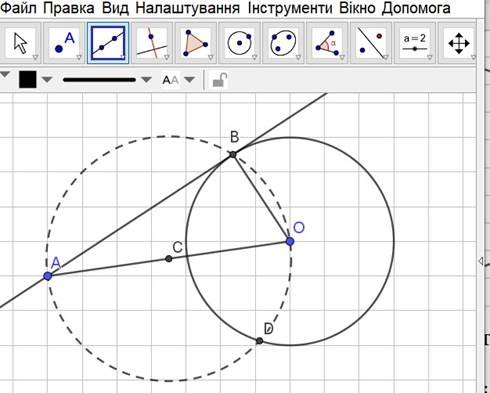Select the Move Graphics View tool
The image size is (490, 393).
coord(459,43)
